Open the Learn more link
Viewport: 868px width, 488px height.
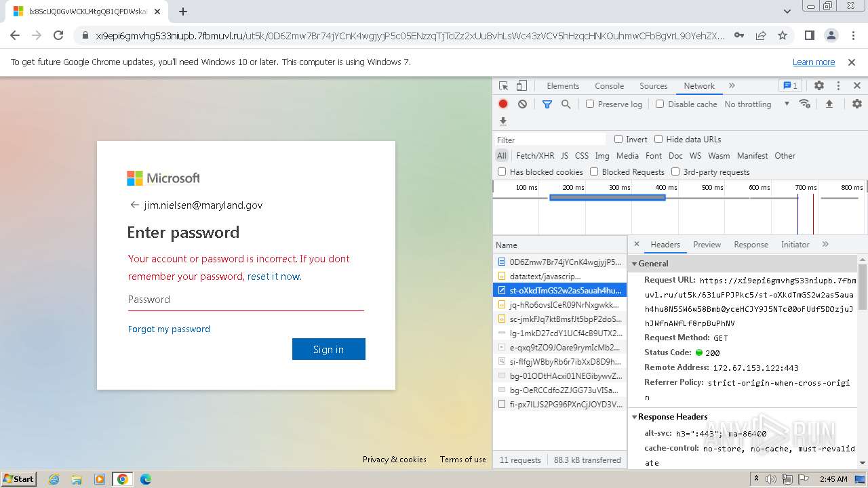click(814, 62)
